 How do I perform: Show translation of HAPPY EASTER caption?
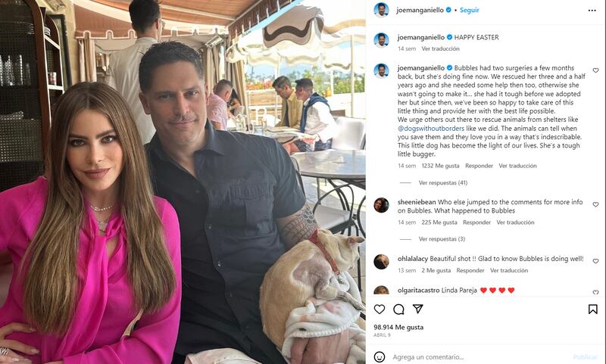tap(440, 48)
